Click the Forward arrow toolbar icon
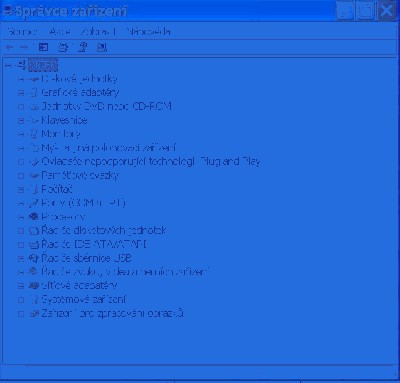Screen dimensions: 400x383 pyautogui.click(x=24, y=48)
